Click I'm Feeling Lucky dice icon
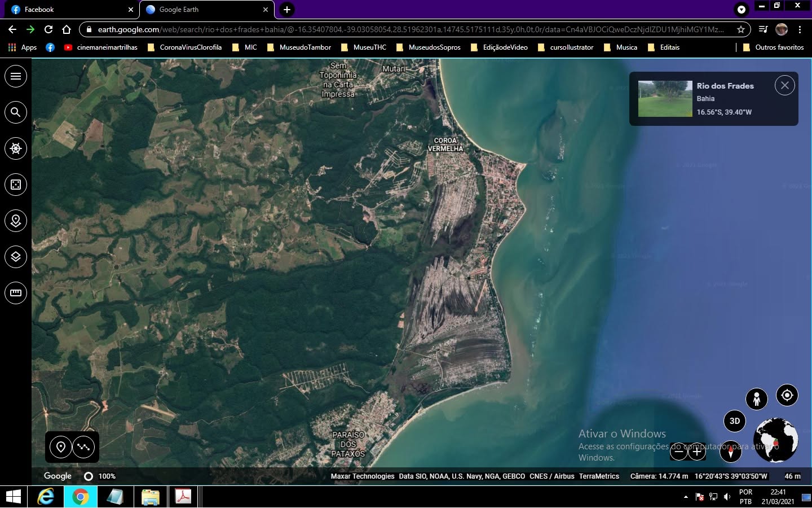This screenshot has width=812, height=508. (16, 185)
